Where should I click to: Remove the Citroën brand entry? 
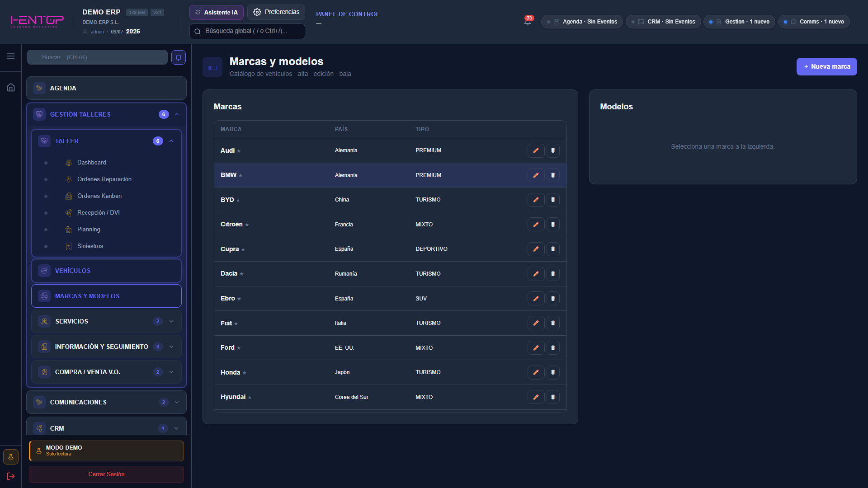(x=553, y=225)
